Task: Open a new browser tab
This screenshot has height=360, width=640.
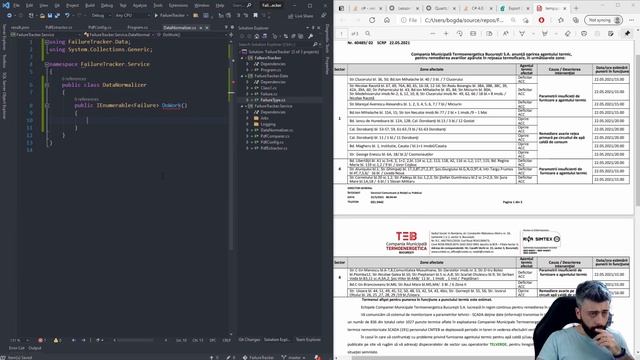Action: click(x=576, y=8)
